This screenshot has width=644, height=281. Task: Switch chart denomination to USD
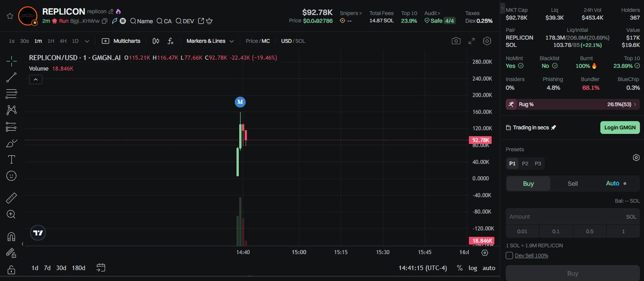(287, 41)
